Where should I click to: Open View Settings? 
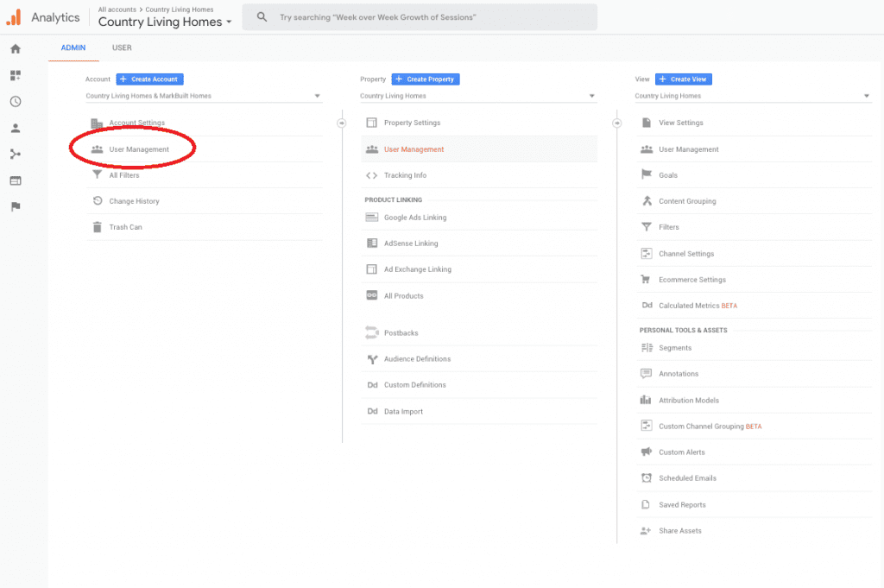pos(754,123)
